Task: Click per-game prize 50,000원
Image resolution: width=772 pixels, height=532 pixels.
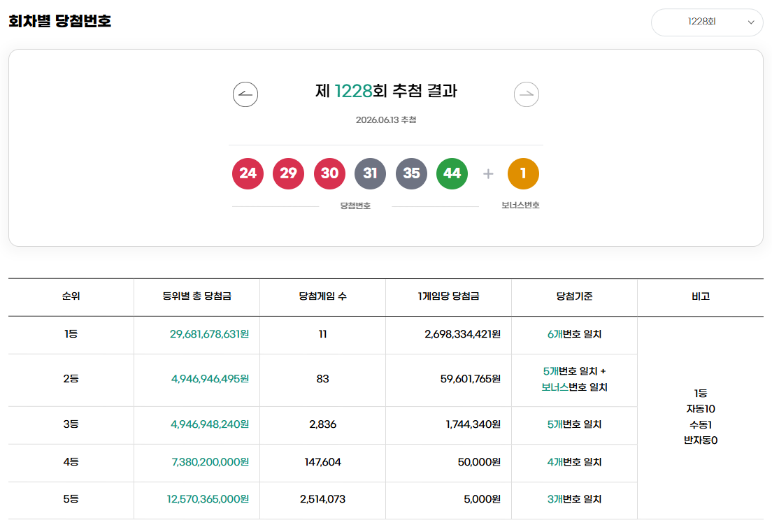Action: (x=480, y=462)
